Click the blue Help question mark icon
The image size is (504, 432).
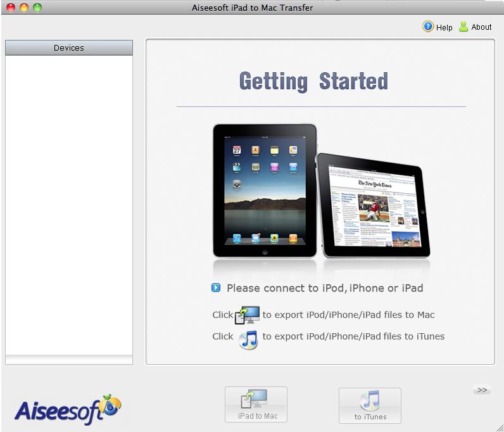[428, 27]
